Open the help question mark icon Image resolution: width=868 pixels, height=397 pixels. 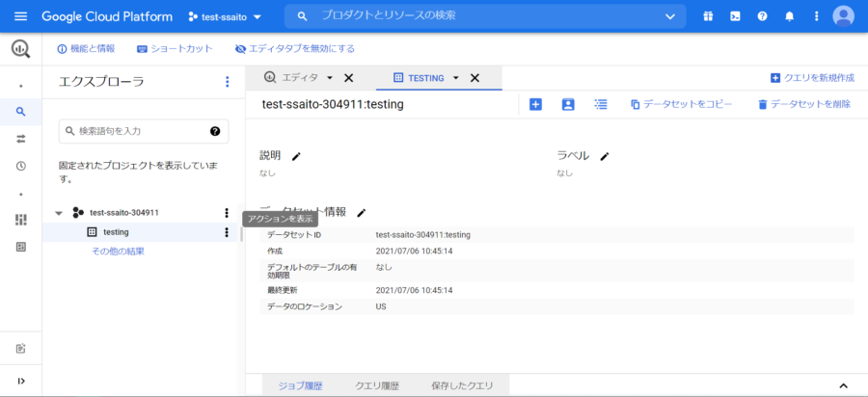point(762,16)
